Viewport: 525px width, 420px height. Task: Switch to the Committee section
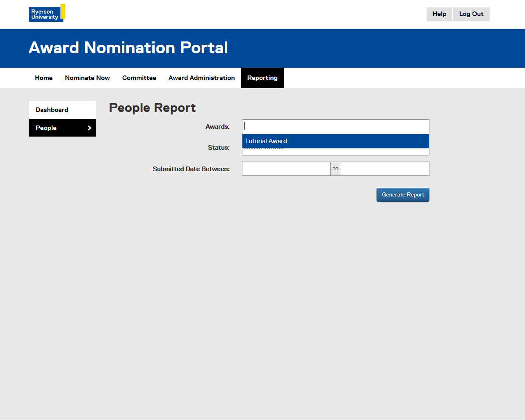(139, 78)
